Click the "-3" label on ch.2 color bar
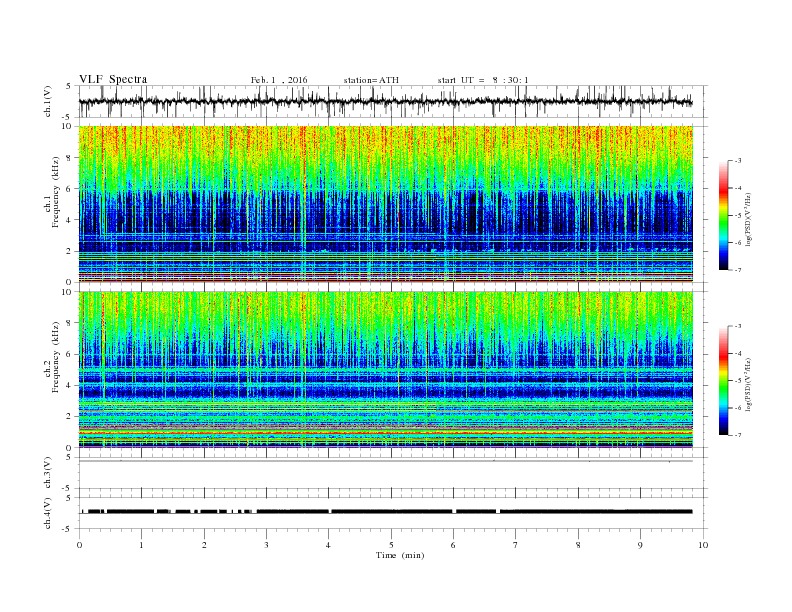The width and height of the screenshot is (792, 612). click(x=738, y=326)
